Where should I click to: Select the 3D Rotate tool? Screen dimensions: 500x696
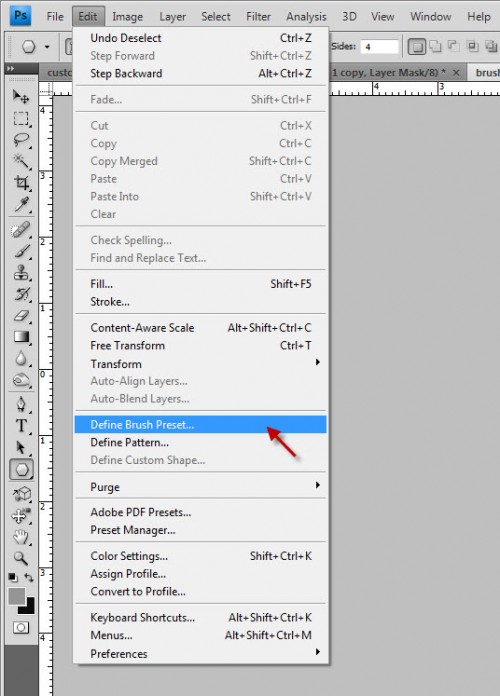tap(20, 494)
